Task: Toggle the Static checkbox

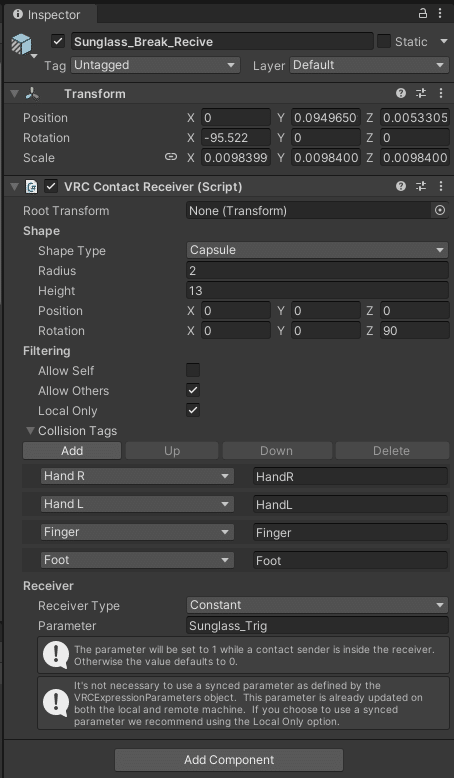Action: pos(384,41)
